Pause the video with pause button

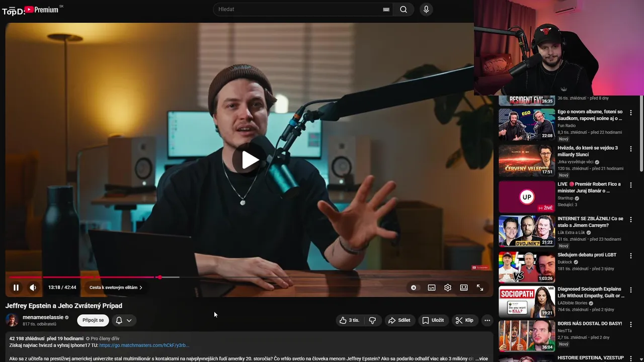tap(16, 288)
